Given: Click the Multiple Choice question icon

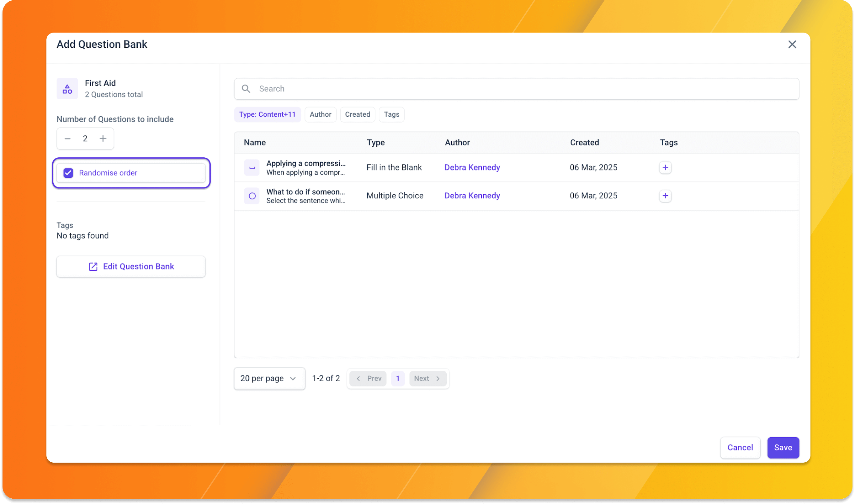Looking at the screenshot, I should click(252, 196).
